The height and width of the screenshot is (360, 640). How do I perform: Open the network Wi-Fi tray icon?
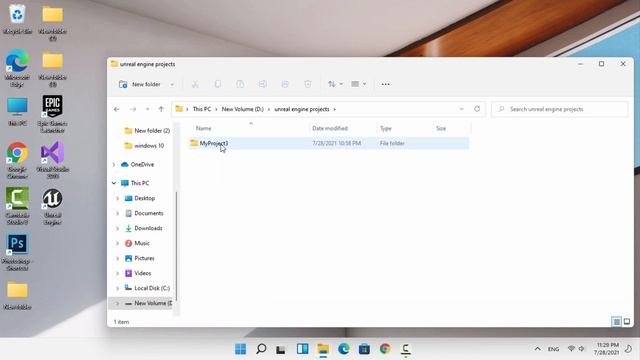571,349
